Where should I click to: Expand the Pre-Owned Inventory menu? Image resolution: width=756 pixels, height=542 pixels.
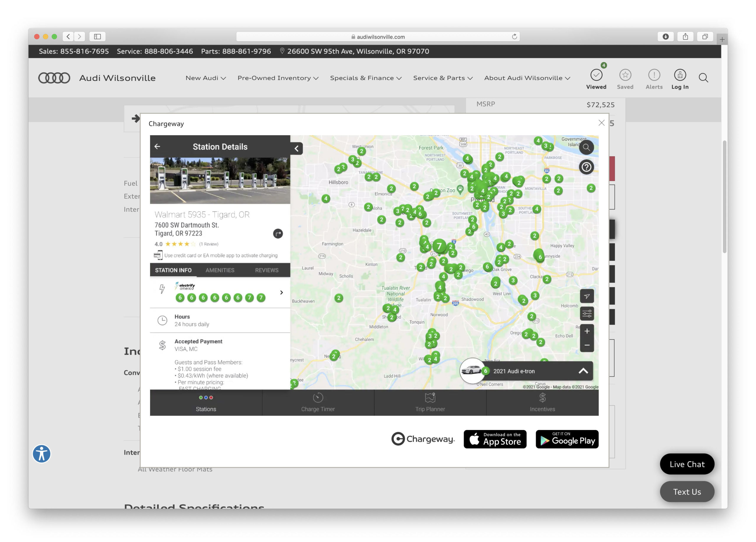pos(278,78)
